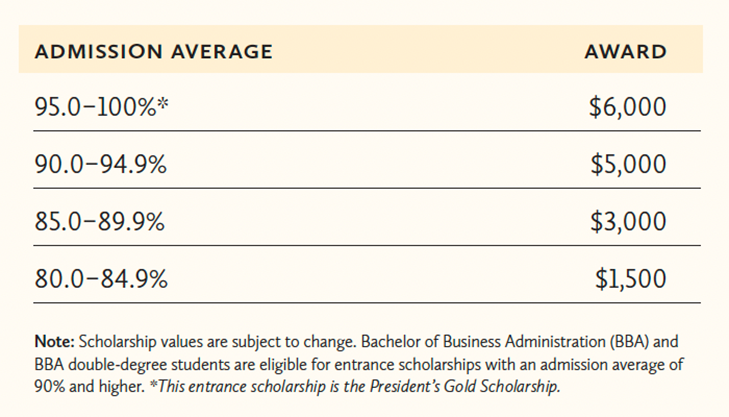Click the $5,000 award amount
Screen dimensions: 729x417
pos(627,164)
